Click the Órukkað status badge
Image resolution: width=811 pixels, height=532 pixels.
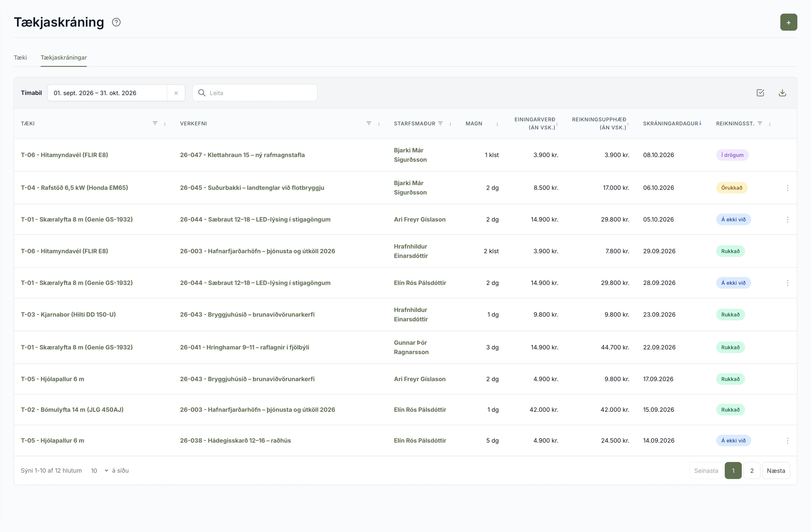coord(732,188)
